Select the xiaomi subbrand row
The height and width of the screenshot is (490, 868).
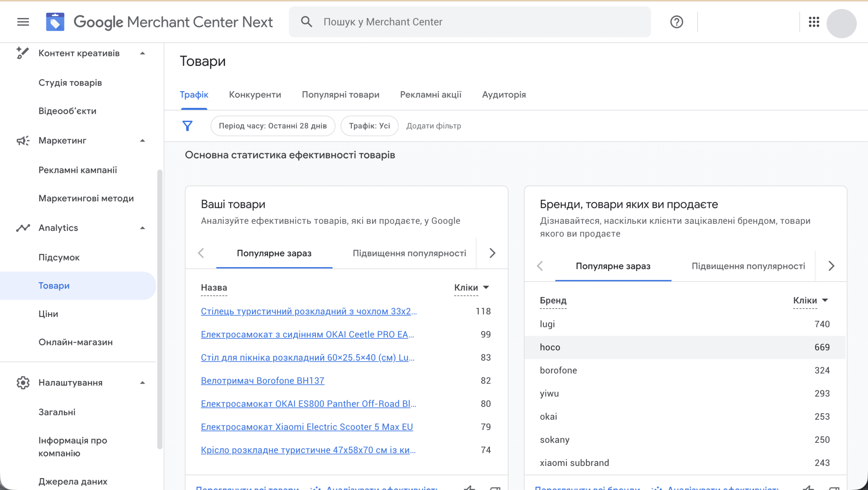685,463
